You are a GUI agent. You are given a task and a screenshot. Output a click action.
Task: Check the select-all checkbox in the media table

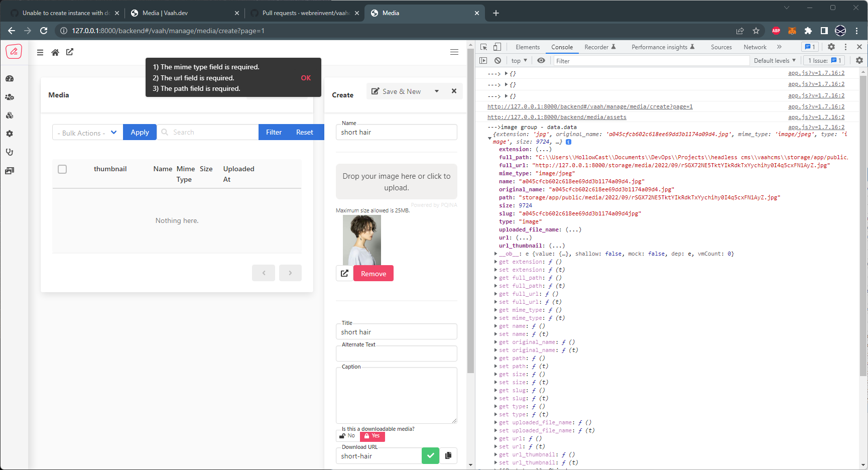click(62, 169)
